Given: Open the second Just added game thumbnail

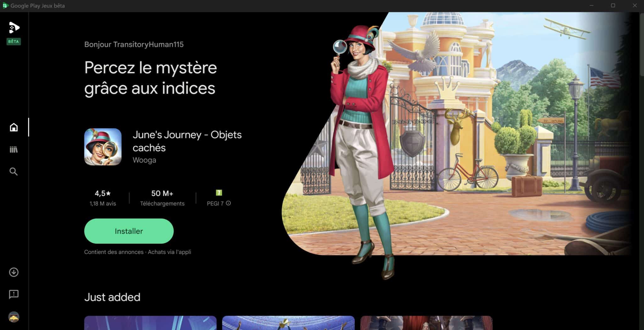Looking at the screenshot, I should point(288,323).
